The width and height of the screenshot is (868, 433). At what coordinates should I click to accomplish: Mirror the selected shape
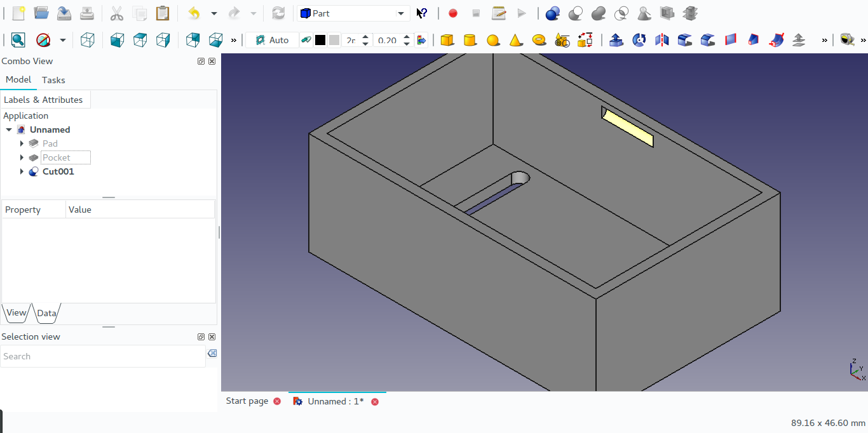[x=661, y=40]
